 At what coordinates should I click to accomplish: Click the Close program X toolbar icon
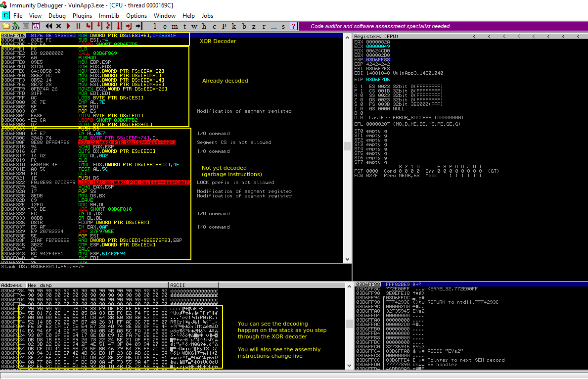pyautogui.click(x=58, y=26)
